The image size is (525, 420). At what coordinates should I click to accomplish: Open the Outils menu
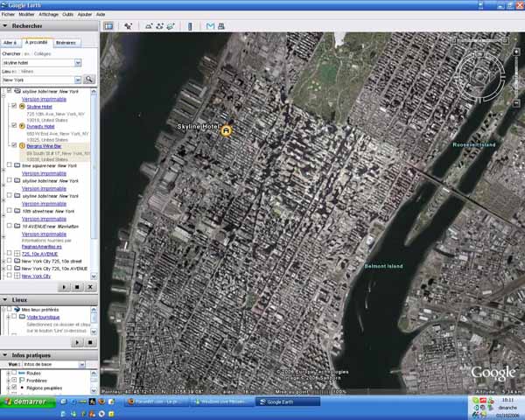point(67,14)
